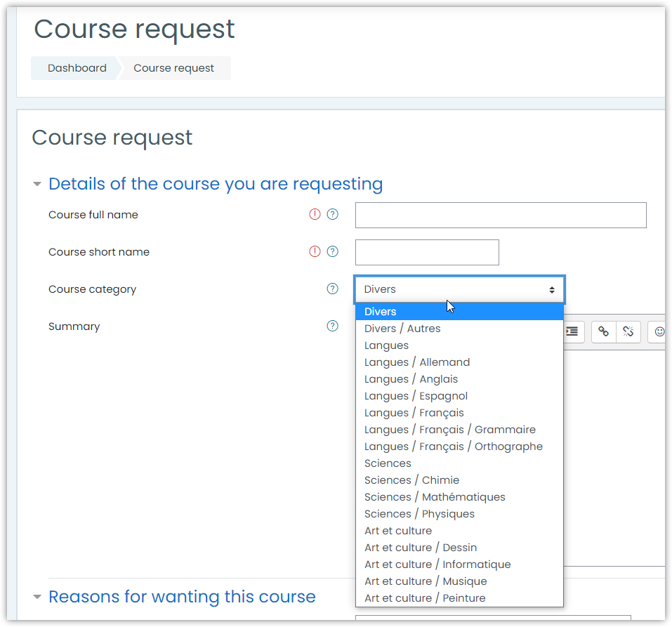Focus the Course short name field
672x627 pixels.
click(427, 253)
